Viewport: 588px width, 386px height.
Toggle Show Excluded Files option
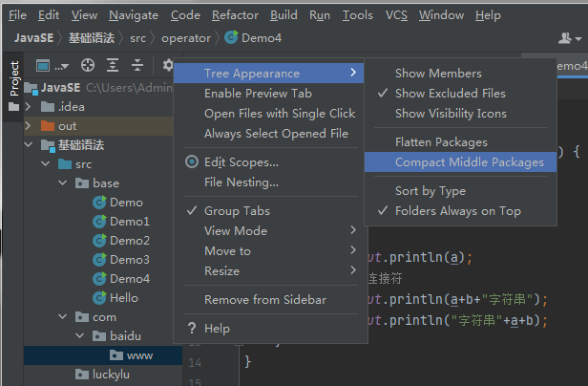tap(451, 93)
